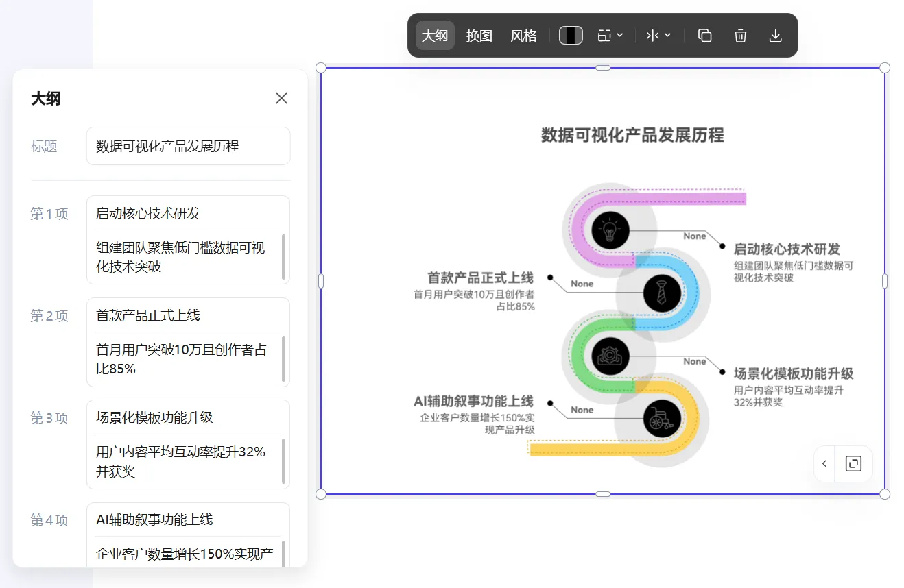Click the scrollbar in item 3 description

click(x=284, y=461)
